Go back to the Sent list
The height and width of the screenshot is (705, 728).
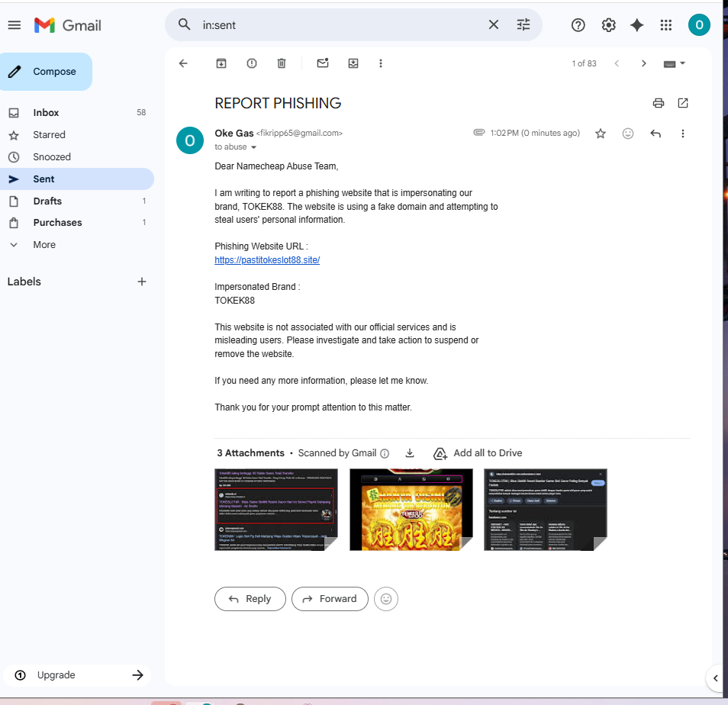pos(183,63)
